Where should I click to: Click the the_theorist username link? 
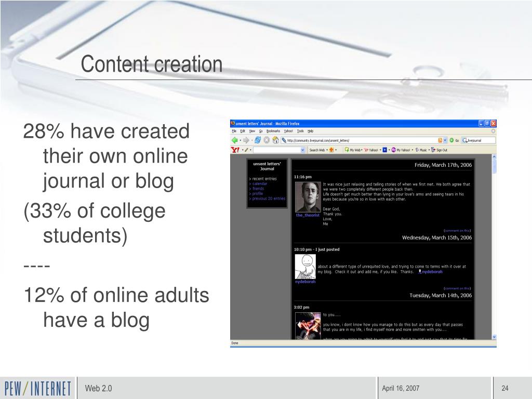point(308,215)
